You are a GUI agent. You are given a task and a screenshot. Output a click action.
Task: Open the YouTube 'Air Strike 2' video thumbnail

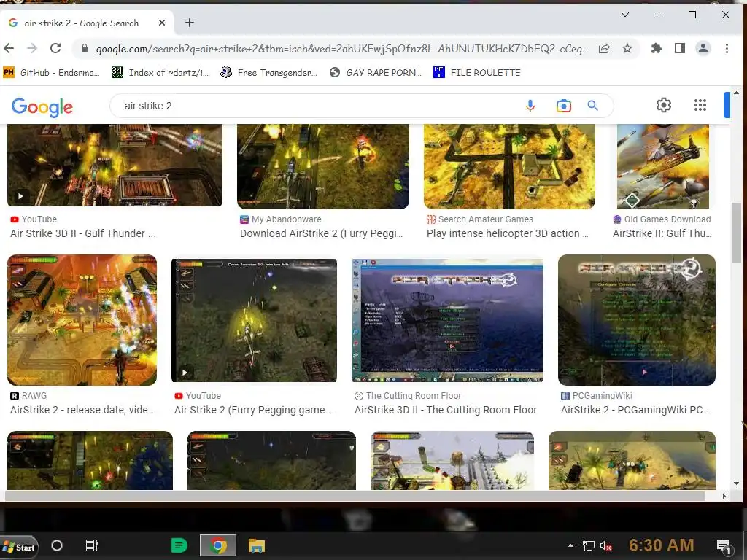(254, 321)
